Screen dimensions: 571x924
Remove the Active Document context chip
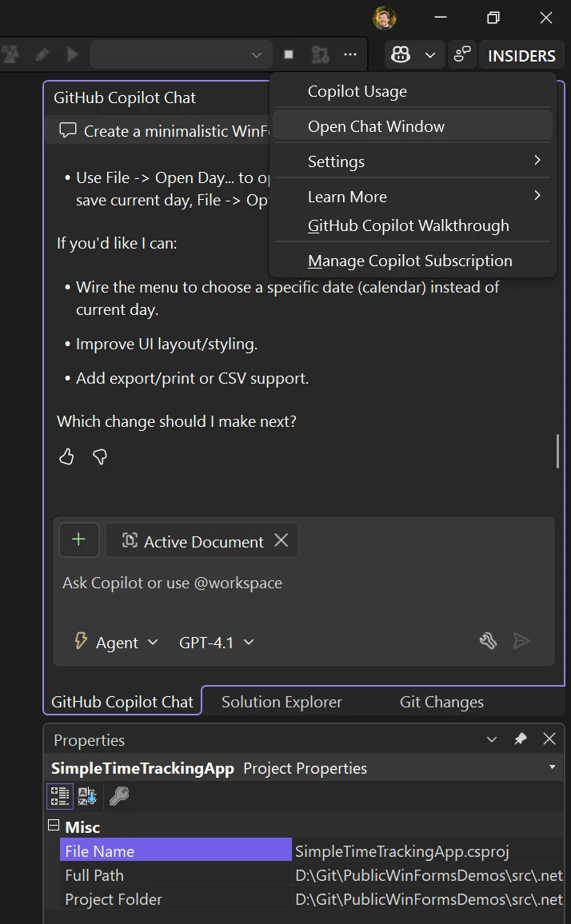pos(281,541)
